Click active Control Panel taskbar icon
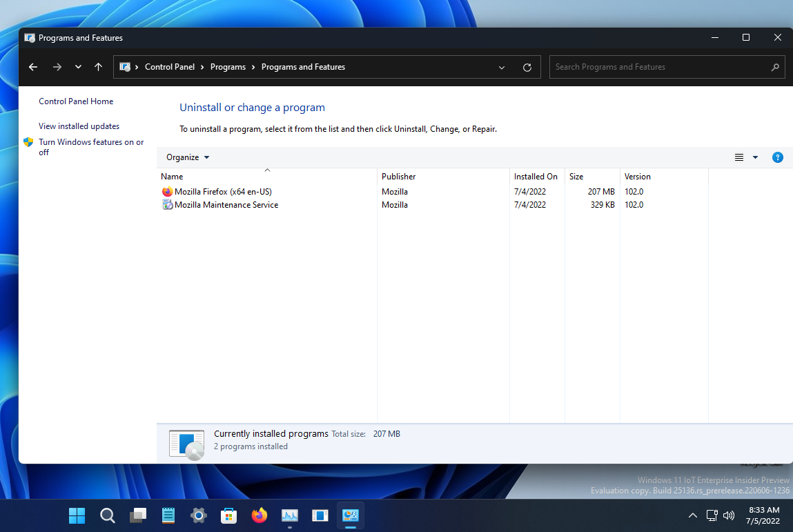The image size is (793, 532). 350,515
